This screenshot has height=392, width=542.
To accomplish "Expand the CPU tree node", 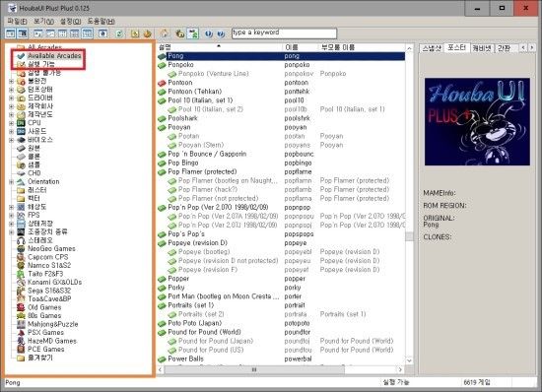I will coord(11,123).
